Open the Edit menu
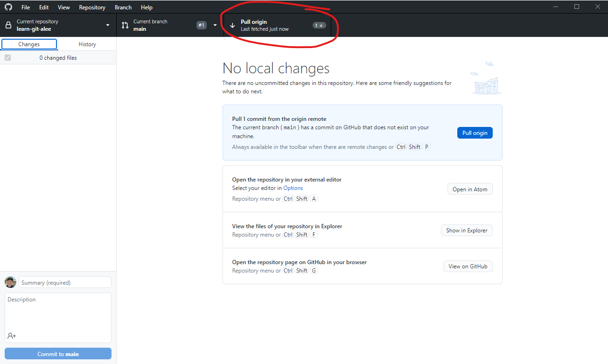The image size is (608, 364). pyautogui.click(x=44, y=7)
